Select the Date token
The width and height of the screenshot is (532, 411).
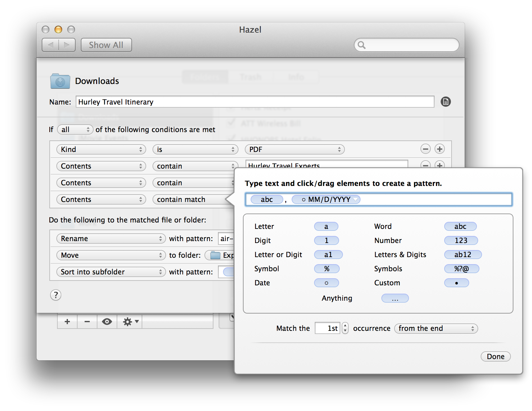pyautogui.click(x=327, y=283)
